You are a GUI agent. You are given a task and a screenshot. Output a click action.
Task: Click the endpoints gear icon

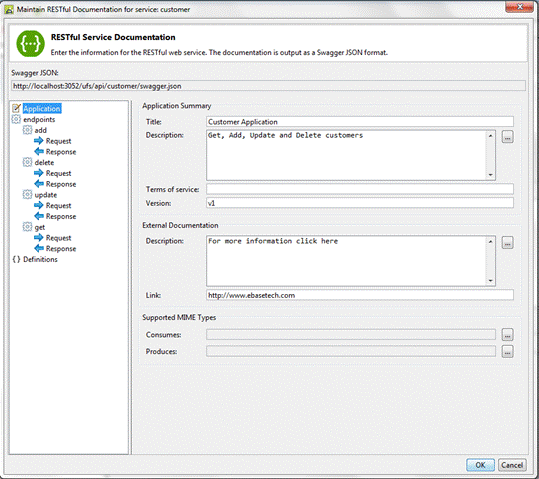(16, 119)
